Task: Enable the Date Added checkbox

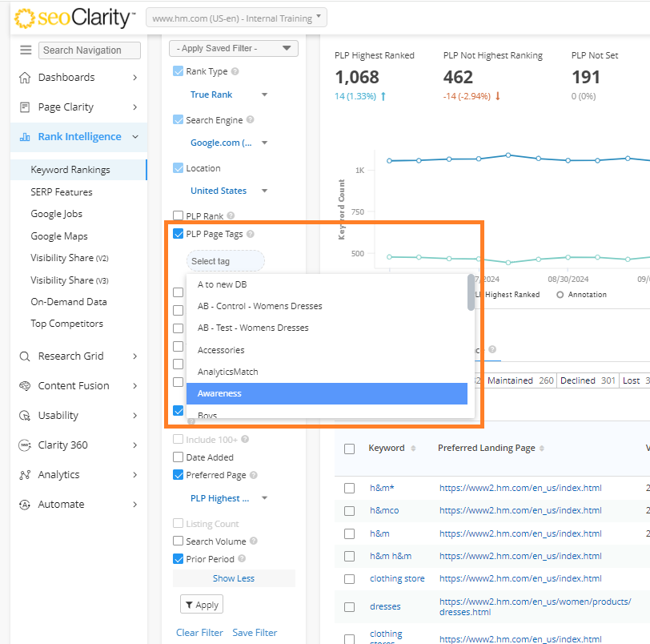Action: tap(179, 457)
